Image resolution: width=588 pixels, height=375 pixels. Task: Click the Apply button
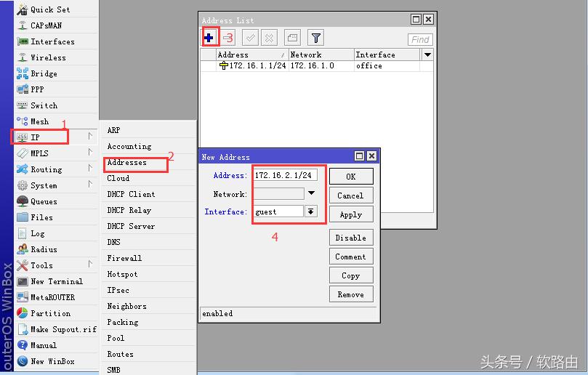[x=351, y=214]
